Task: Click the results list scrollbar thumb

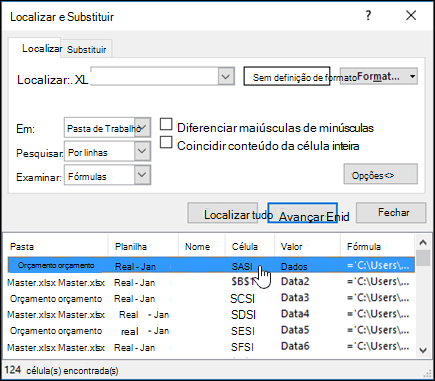Action: 423,258
